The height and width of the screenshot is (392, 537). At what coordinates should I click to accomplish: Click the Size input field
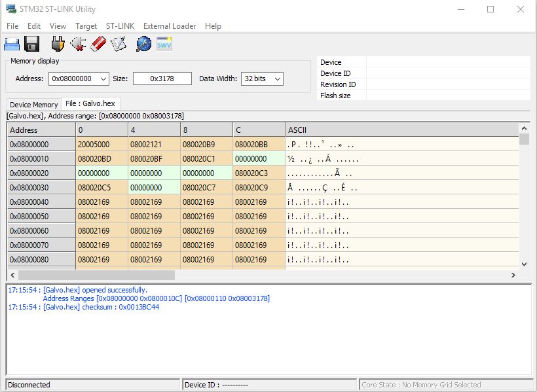162,79
